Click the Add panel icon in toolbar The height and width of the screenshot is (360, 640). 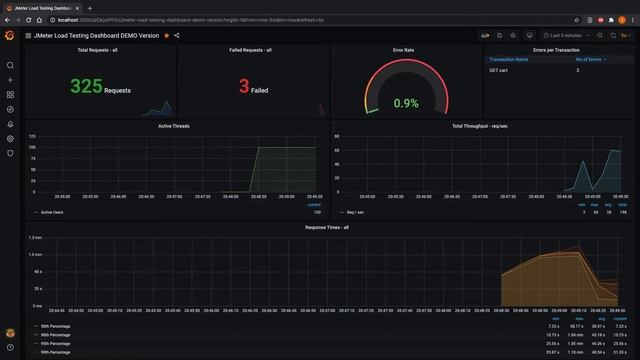(485, 36)
